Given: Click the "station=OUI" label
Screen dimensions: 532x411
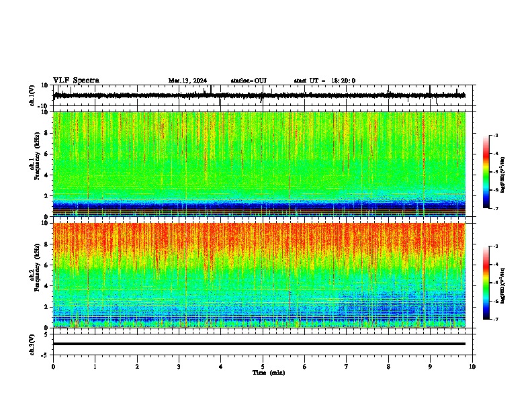Looking at the screenshot, I should coord(249,81).
